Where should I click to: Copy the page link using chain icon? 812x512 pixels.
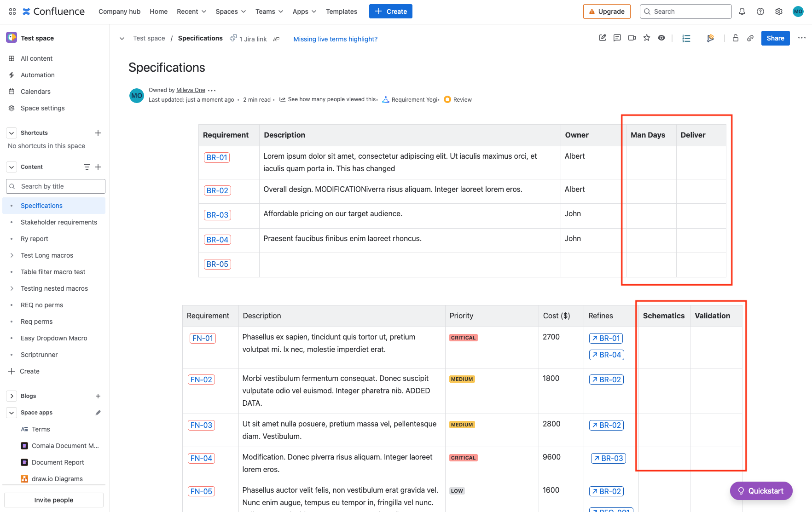click(750, 38)
